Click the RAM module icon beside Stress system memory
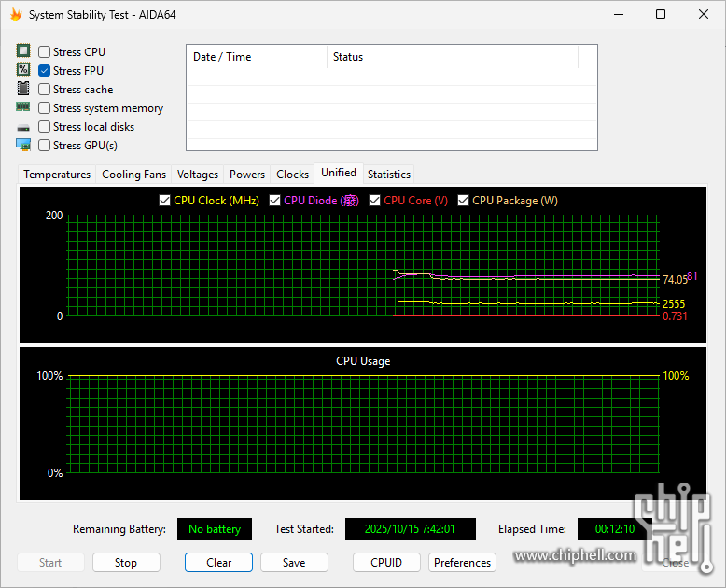The width and height of the screenshot is (726, 588). [x=23, y=108]
